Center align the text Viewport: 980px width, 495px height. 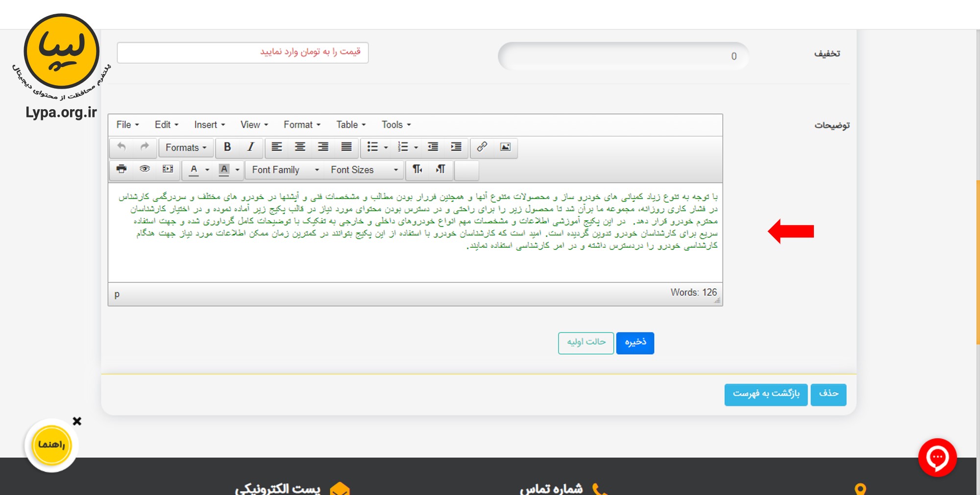point(300,147)
